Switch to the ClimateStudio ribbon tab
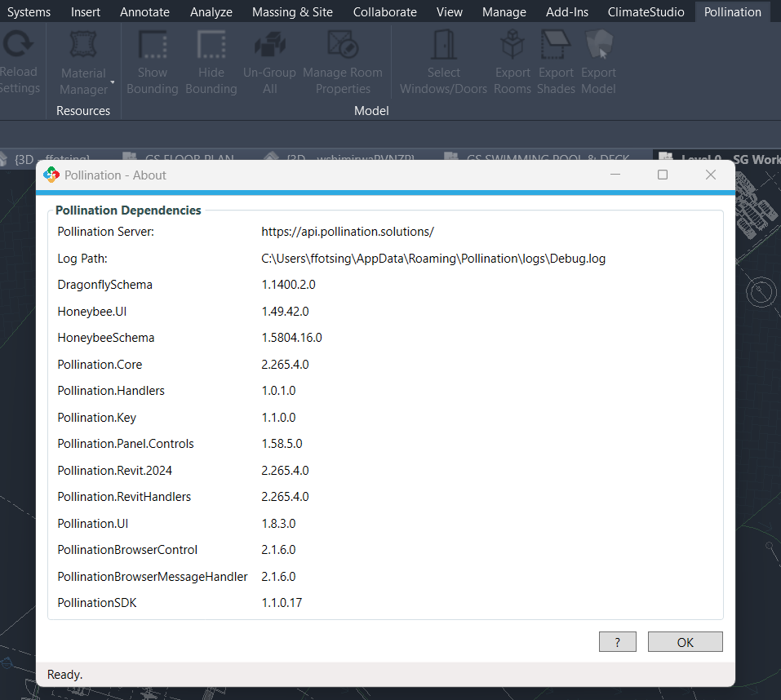 tap(646, 12)
